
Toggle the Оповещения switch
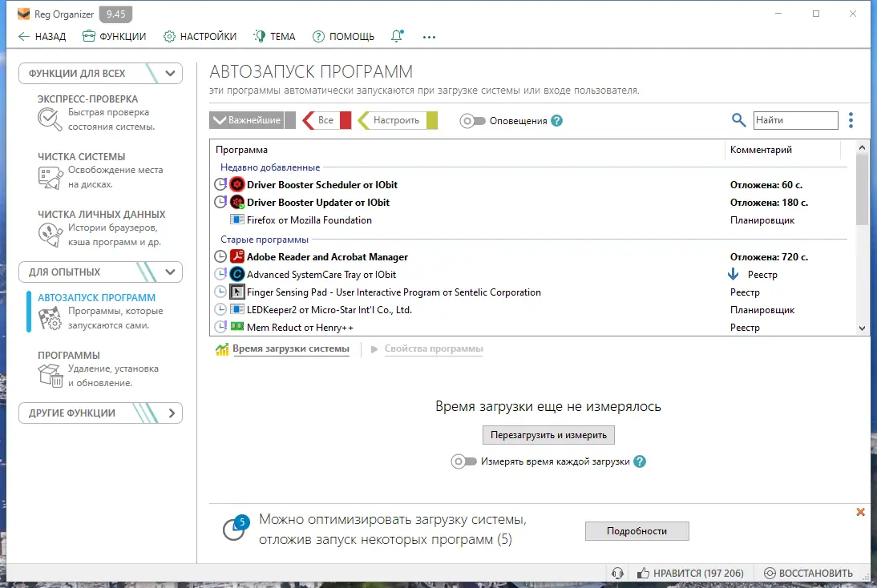pyautogui.click(x=472, y=121)
